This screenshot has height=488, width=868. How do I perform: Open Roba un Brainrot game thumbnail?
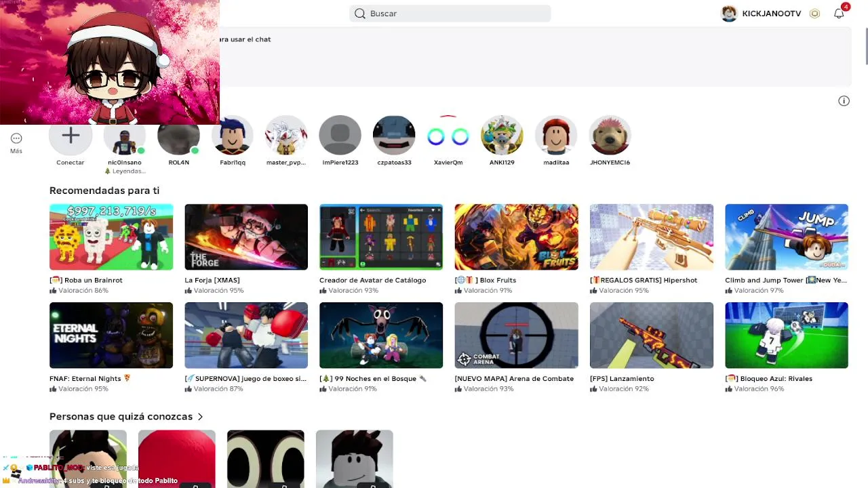pos(111,237)
